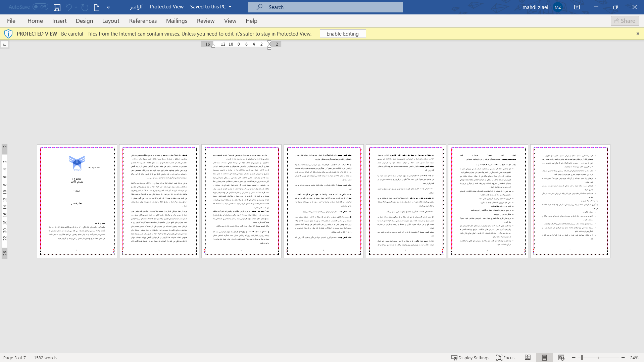This screenshot has width=644, height=362.
Task: Open Display Settings in status bar
Action: [x=470, y=358]
